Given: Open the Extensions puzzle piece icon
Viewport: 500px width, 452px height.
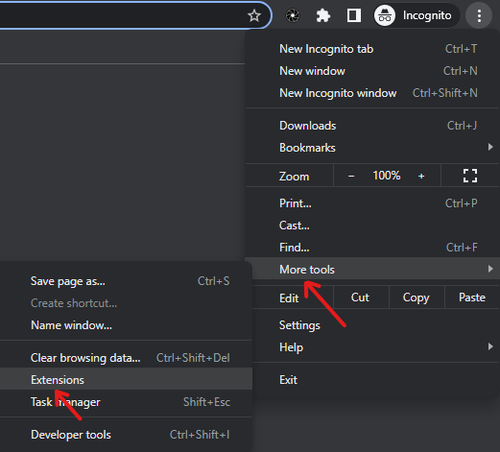Looking at the screenshot, I should pos(323,15).
